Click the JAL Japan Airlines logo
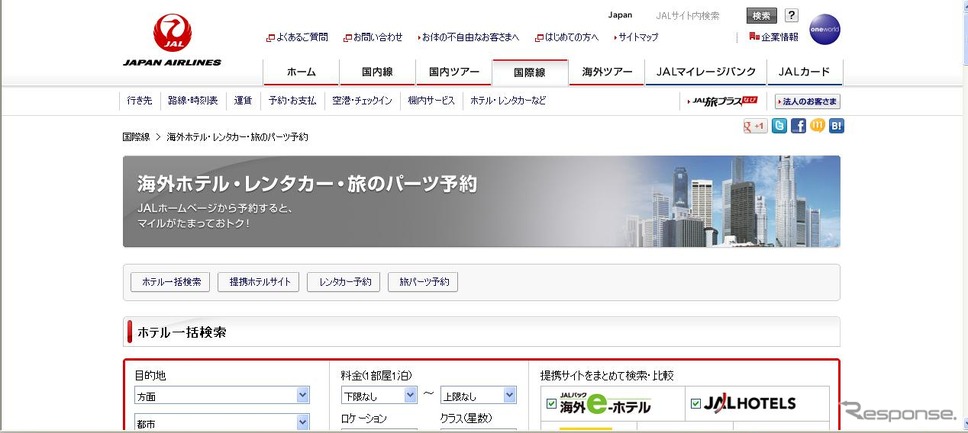The image size is (968, 433). tap(172, 40)
